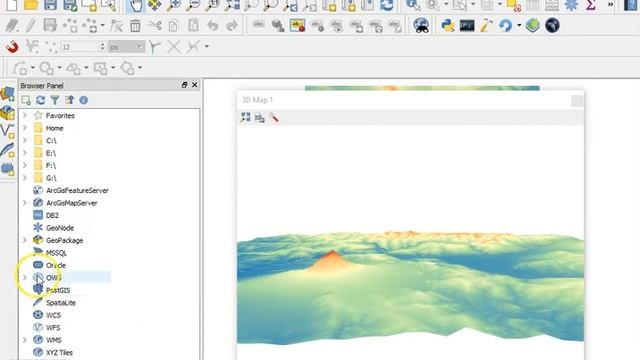The image size is (640, 360).
Task: Save 3D map as image
Action: point(260,118)
